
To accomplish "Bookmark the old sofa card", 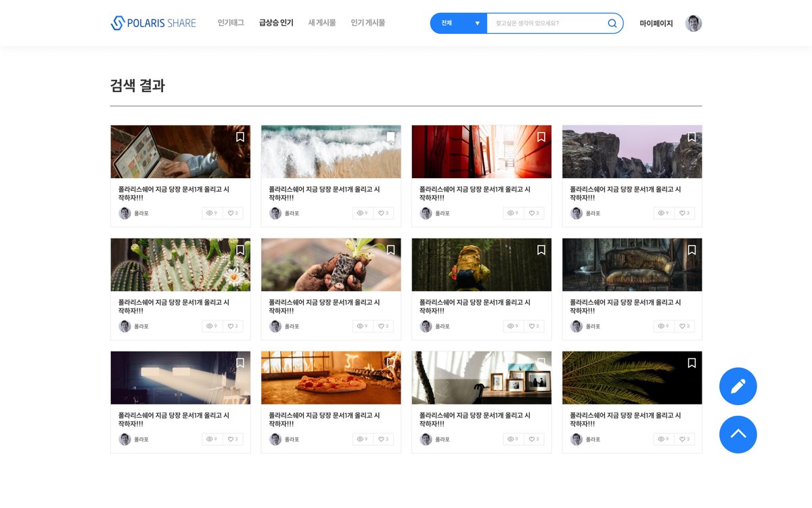I will click(x=692, y=250).
